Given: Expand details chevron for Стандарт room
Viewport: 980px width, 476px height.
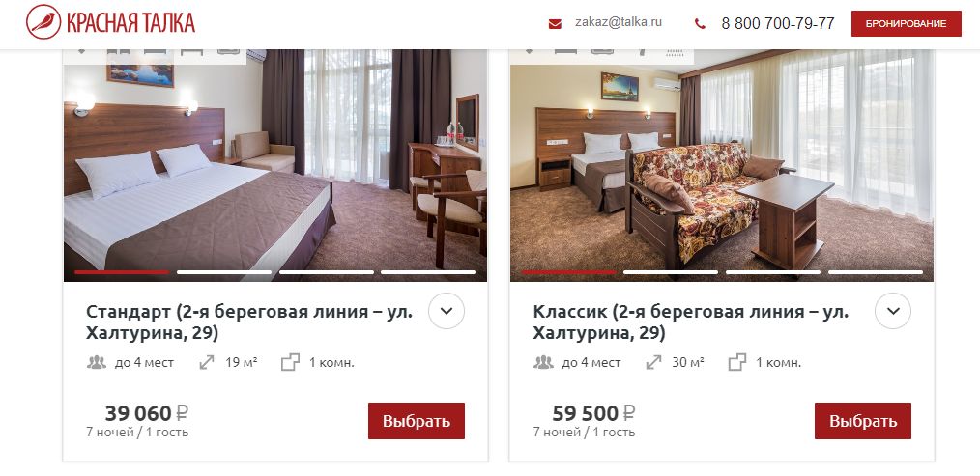Looking at the screenshot, I should 447,311.
